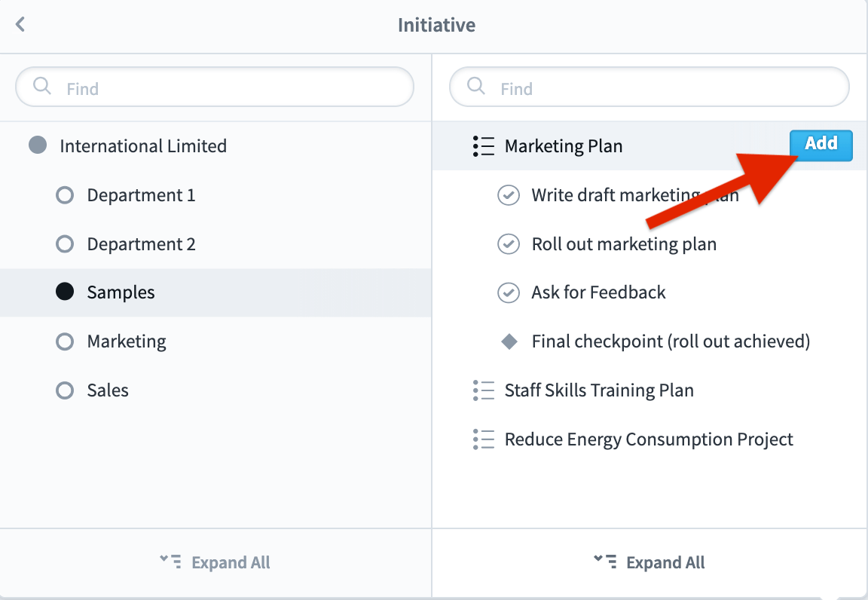868x600 pixels.
Task: Click the International Limited circle icon
Action: 38,145
